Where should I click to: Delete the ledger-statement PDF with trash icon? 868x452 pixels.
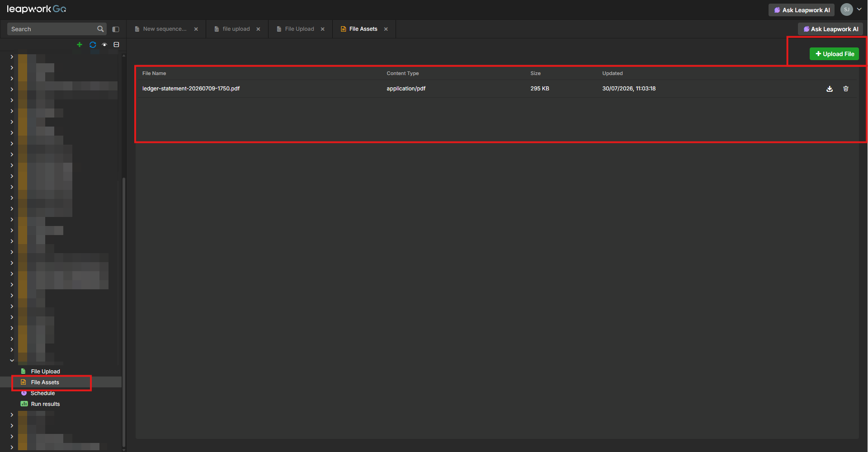(x=846, y=89)
